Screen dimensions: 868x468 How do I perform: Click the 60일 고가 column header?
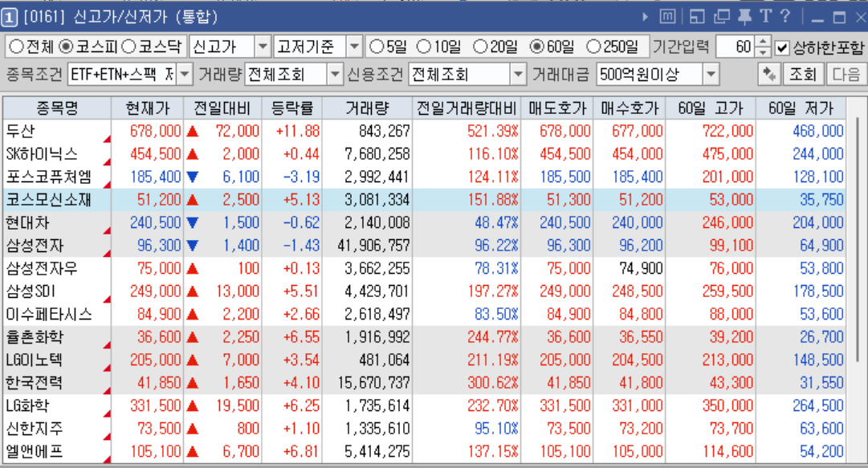(711, 108)
